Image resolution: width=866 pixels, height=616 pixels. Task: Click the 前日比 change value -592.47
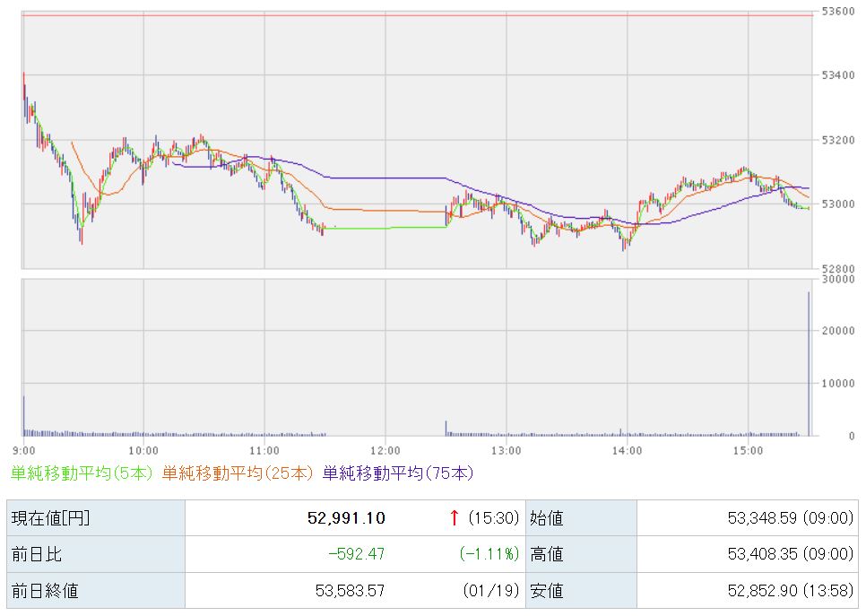pyautogui.click(x=356, y=554)
